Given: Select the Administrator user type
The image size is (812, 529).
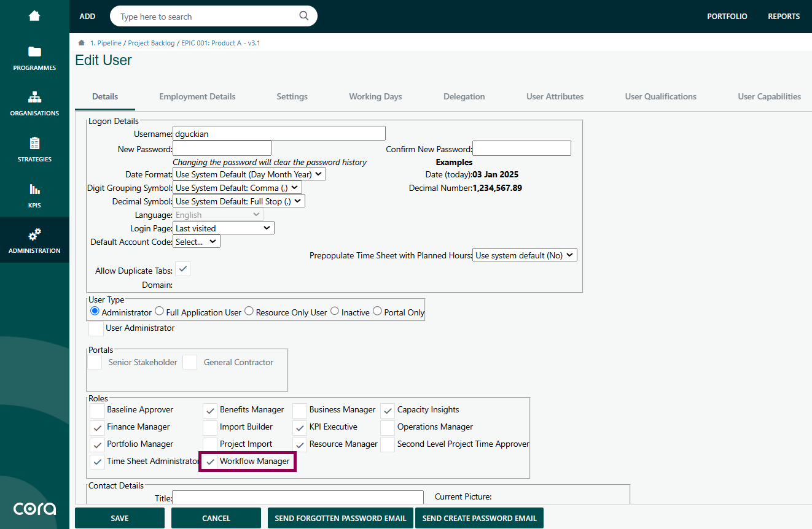Looking at the screenshot, I should 95,311.
